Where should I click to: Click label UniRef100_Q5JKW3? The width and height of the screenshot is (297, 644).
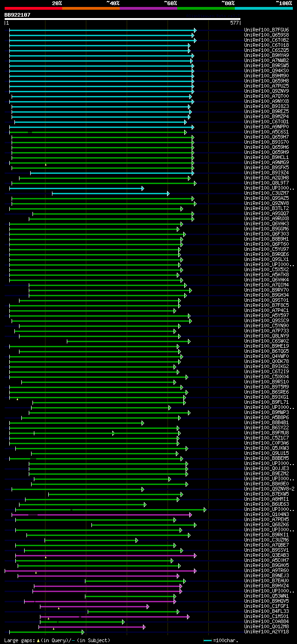tap(266, 448)
